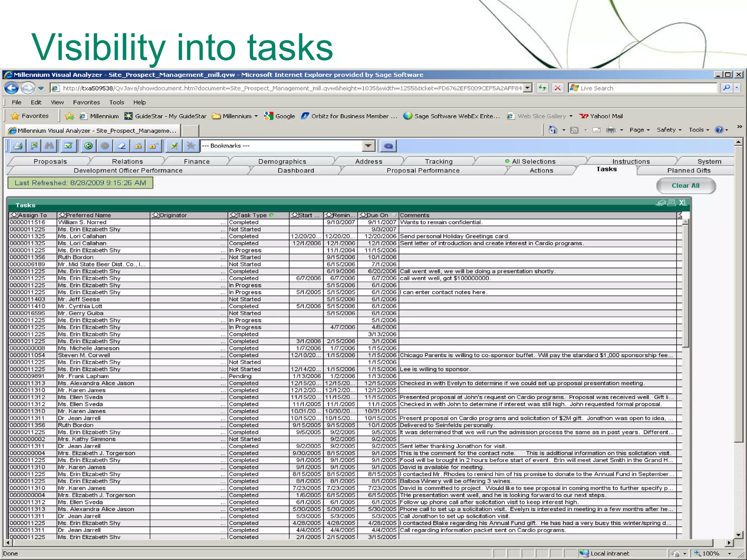The width and height of the screenshot is (747, 560).
Task: Expand the address bar URL dropdown
Action: pos(527,88)
